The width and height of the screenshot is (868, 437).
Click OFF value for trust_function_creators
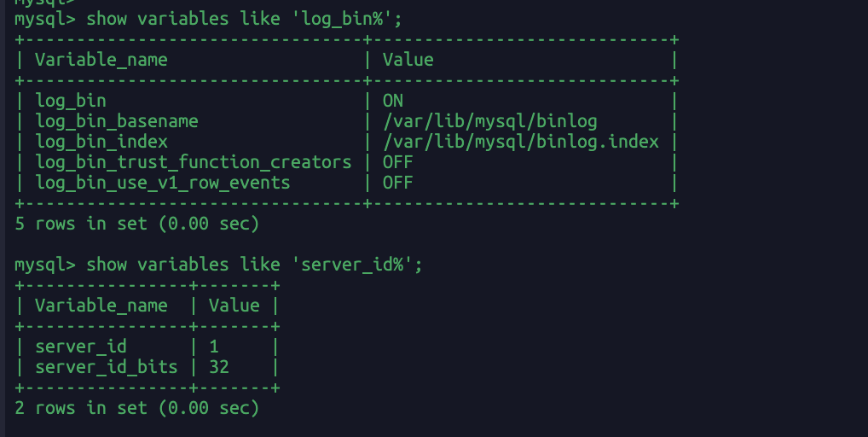coord(397,162)
